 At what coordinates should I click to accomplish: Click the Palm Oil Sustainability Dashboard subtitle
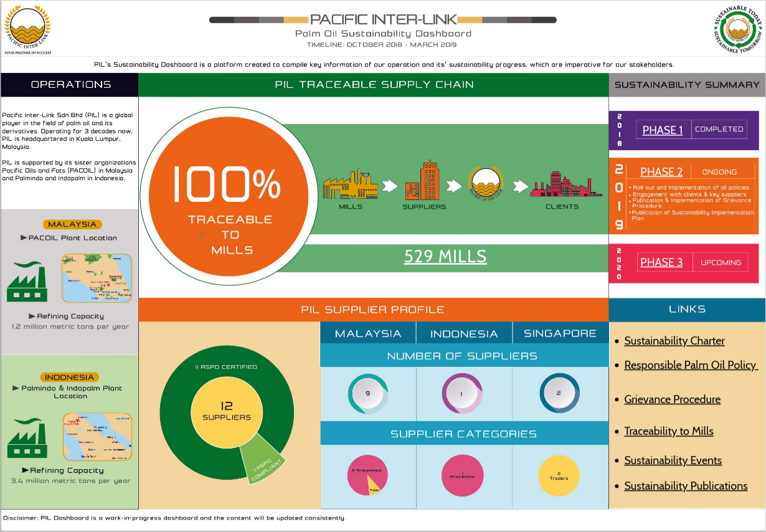[383, 34]
